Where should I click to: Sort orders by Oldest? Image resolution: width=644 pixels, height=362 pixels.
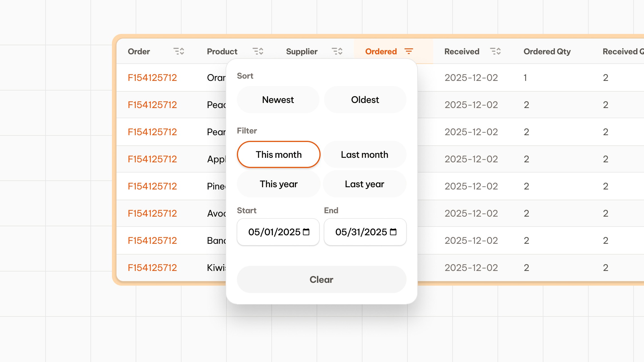click(x=365, y=100)
